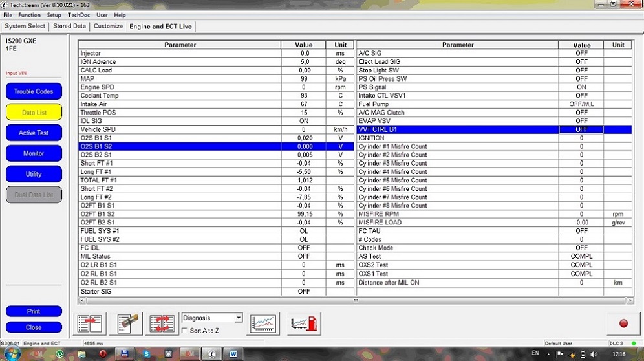Screen dimensions: 644x361
Task: Switch to the Stored Data tab
Action: point(69,27)
